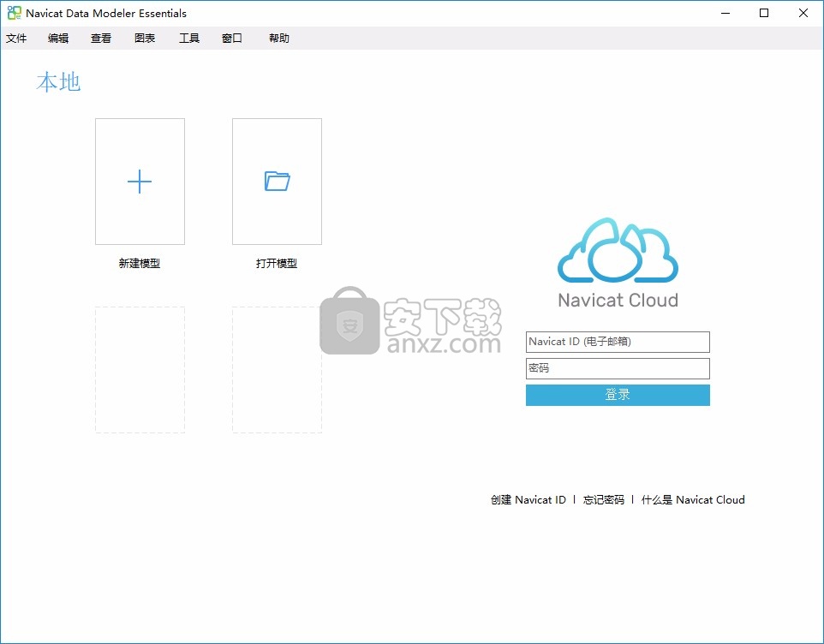Close the Navicat Data Modeler window
This screenshot has height=644, width=824.
pyautogui.click(x=803, y=13)
